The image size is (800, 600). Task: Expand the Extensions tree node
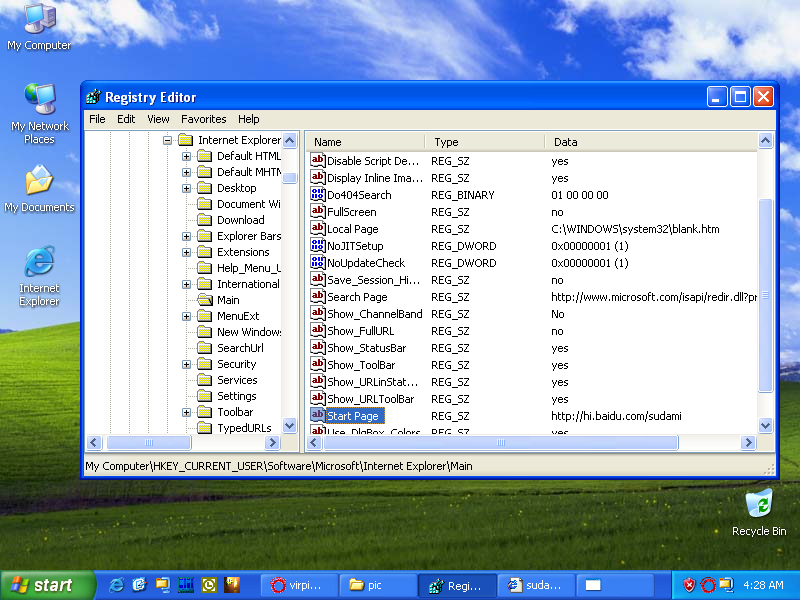tap(186, 252)
